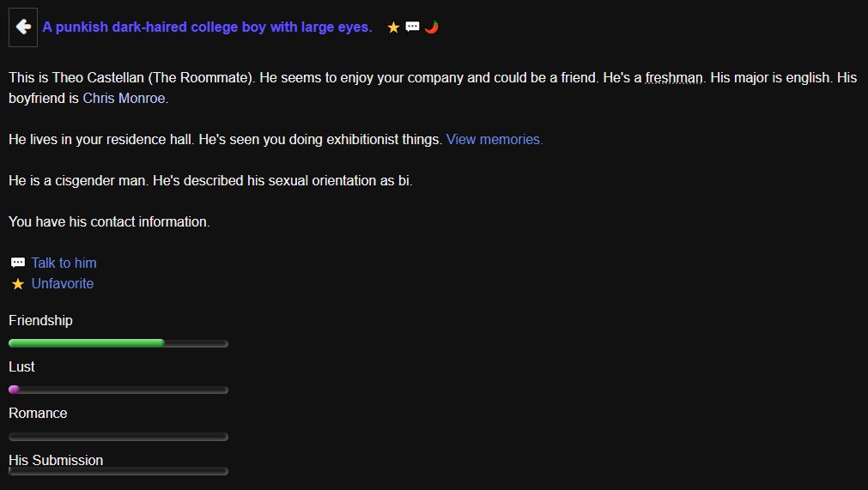Screen dimensions: 868x490
Task: Open the punkish dark-haired college boy title link
Action: 207,27
